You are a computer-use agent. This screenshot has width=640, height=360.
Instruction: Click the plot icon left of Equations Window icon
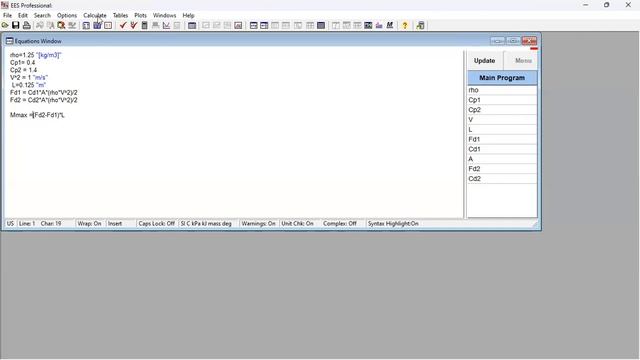pos(238,25)
